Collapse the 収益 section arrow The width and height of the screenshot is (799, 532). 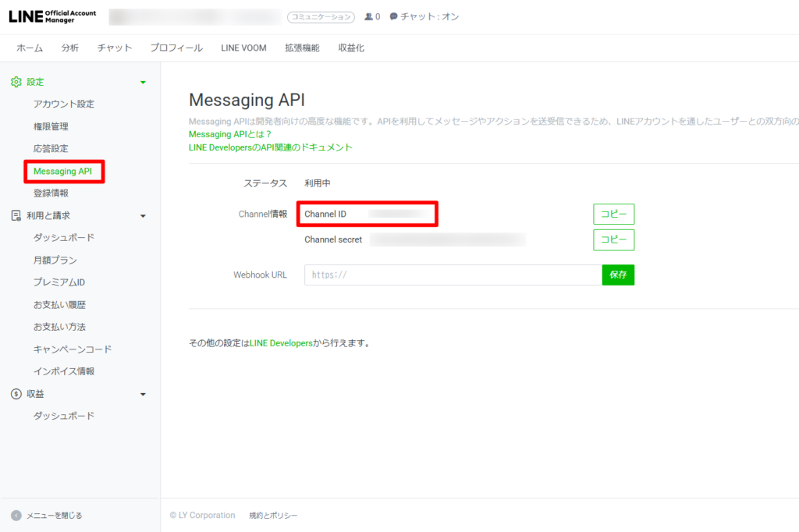click(x=144, y=395)
